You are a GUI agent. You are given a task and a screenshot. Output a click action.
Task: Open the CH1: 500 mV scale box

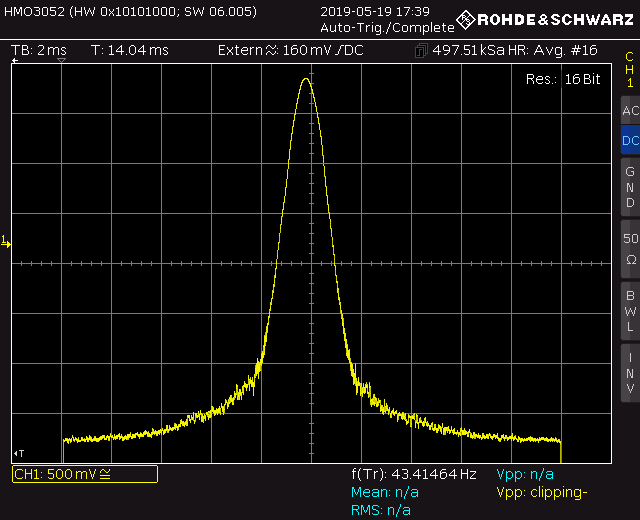pos(84,474)
